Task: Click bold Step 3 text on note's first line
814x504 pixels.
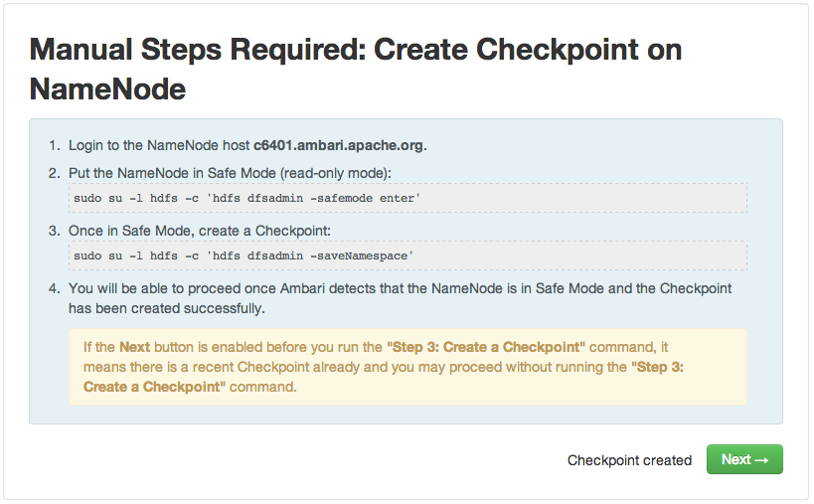Action: point(415,347)
